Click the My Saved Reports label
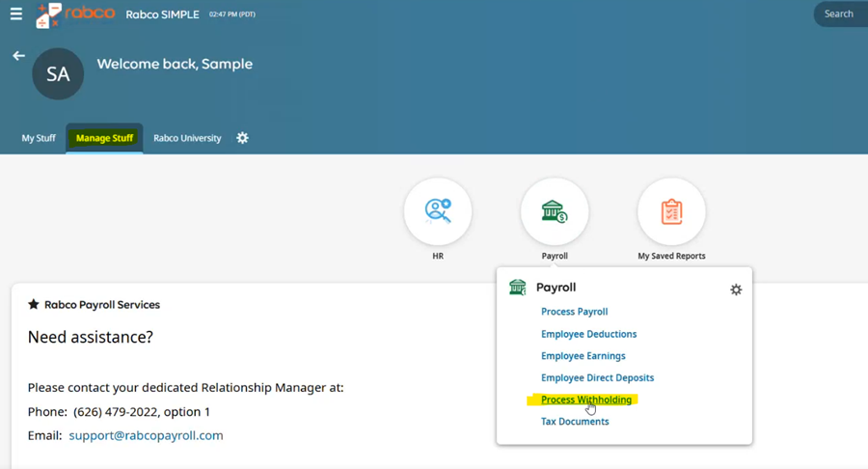 (671, 256)
